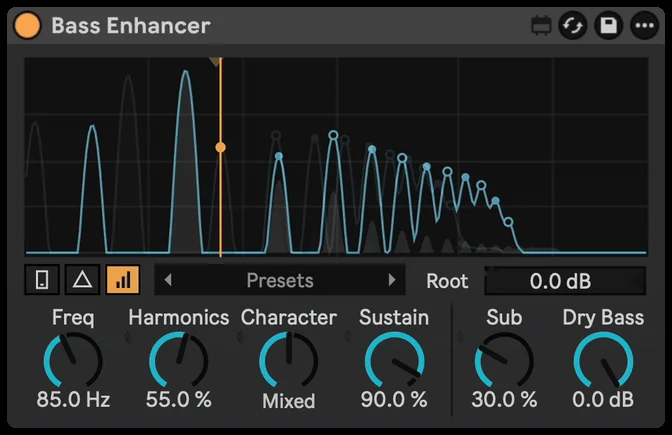This screenshot has width=672, height=435.
Task: Click the Root label
Action: pos(447,281)
